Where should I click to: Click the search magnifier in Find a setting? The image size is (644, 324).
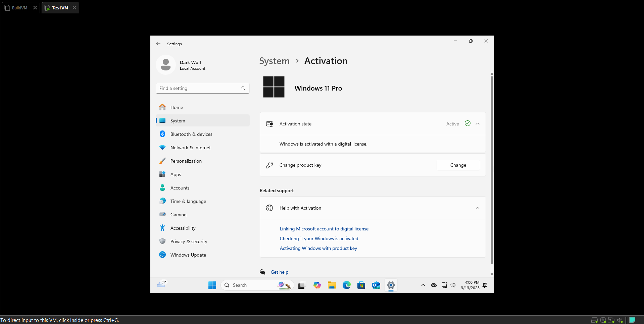point(243,88)
